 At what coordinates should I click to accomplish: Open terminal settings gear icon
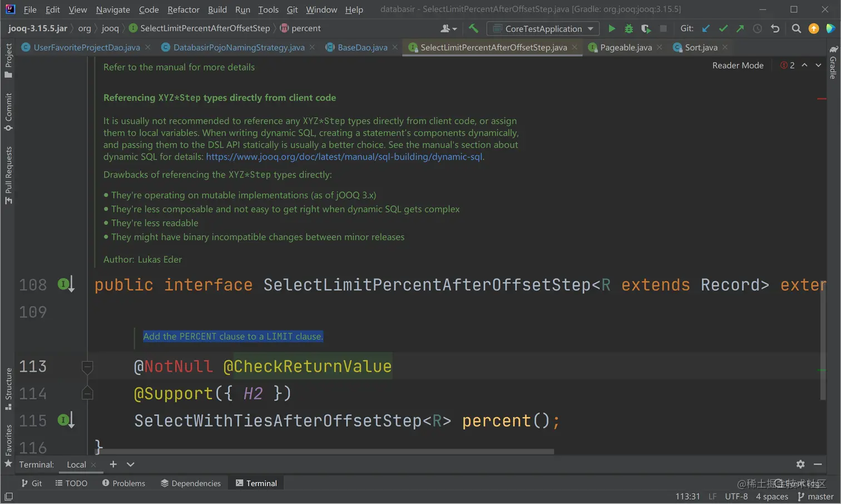coord(800,464)
